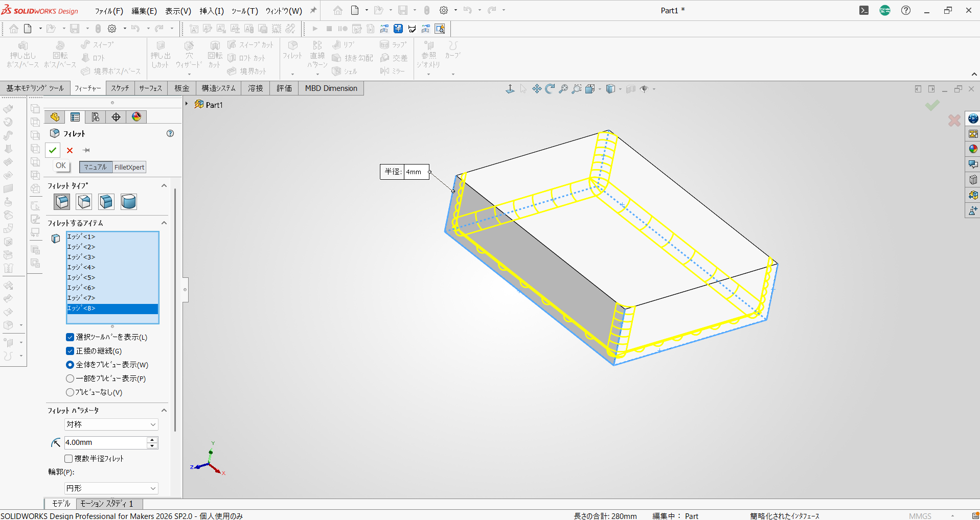Cancel via graphics-area red X
This screenshot has height=520, width=980.
(x=954, y=121)
